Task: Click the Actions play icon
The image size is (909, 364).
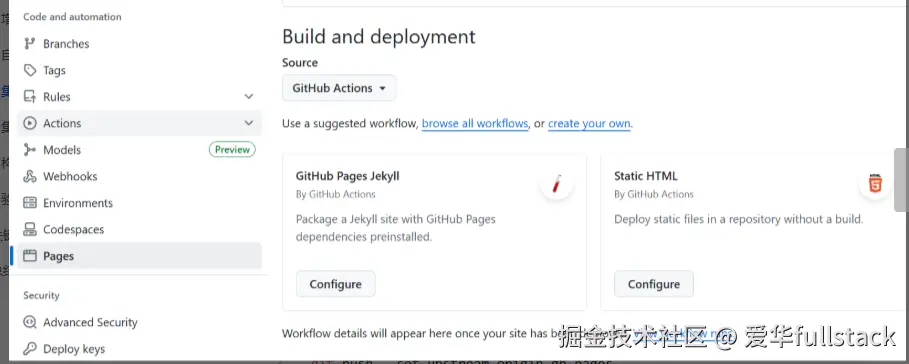Action: (30, 123)
